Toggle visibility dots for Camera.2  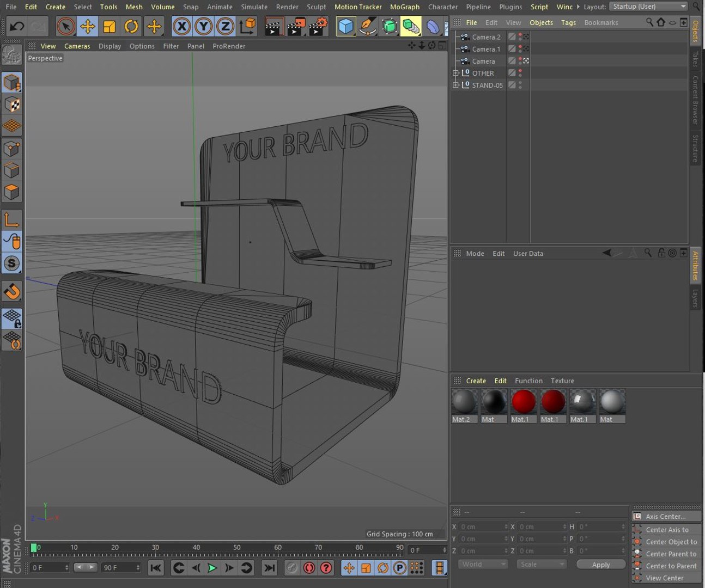pyautogui.click(x=520, y=37)
